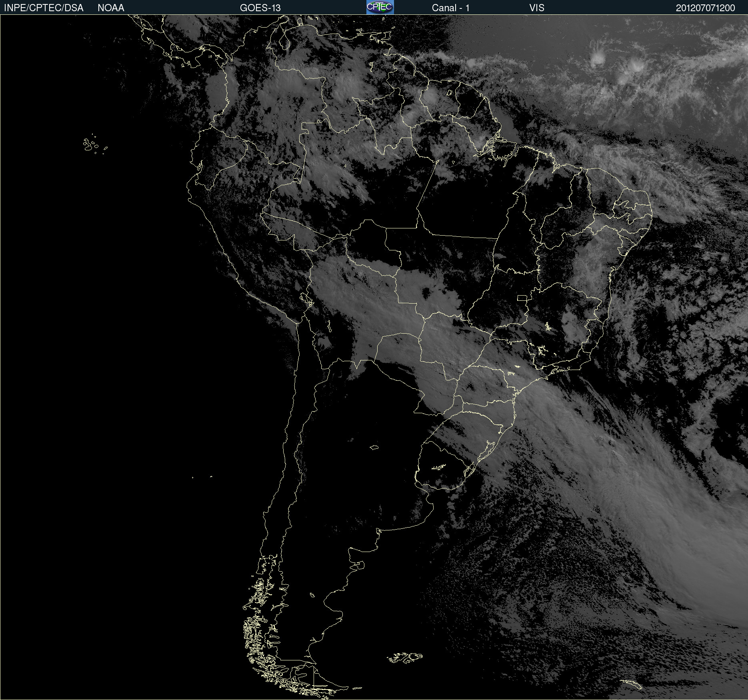Click the Canal - 1 channel label
The height and width of the screenshot is (700, 748).
[x=450, y=8]
